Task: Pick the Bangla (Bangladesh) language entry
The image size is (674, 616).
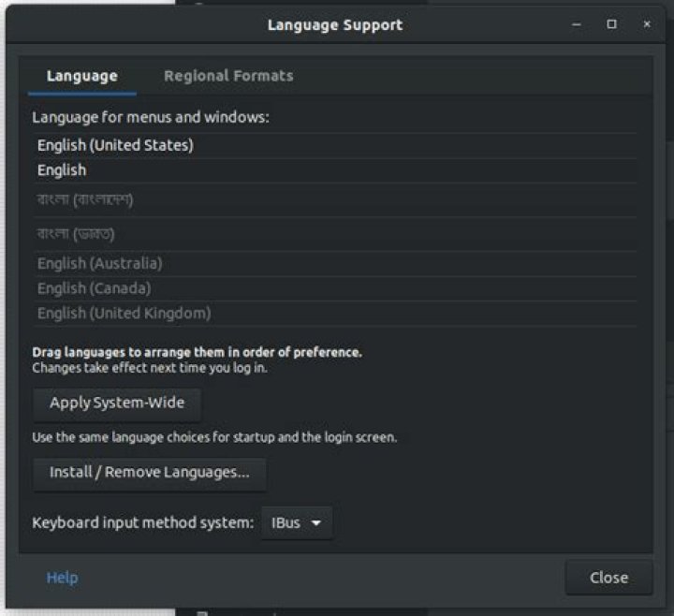Action: (335, 200)
